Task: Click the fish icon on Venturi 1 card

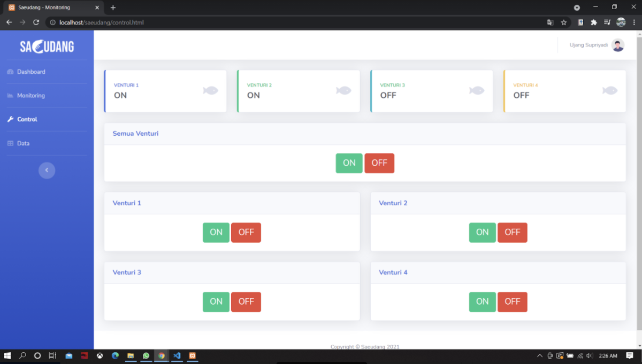Action: [210, 91]
